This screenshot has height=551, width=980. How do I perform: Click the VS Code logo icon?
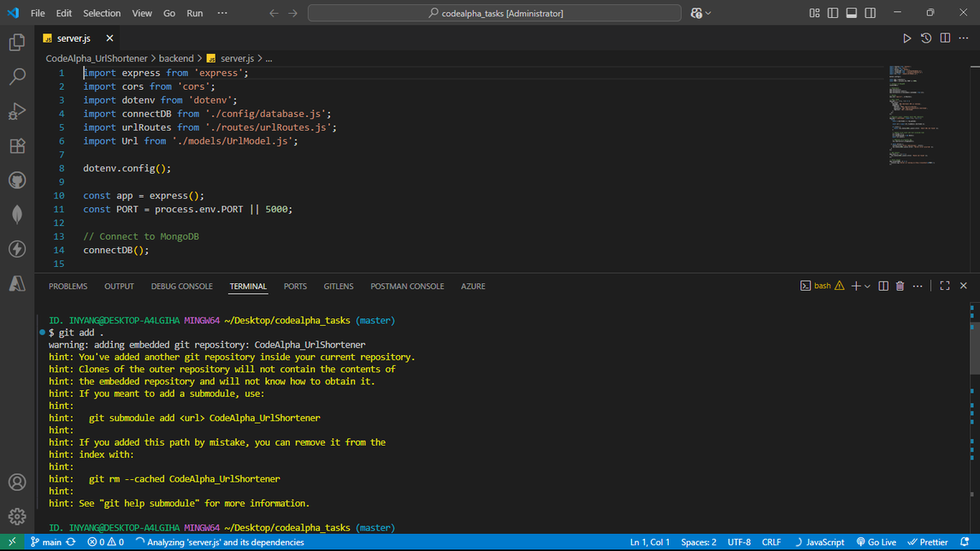pos(13,13)
